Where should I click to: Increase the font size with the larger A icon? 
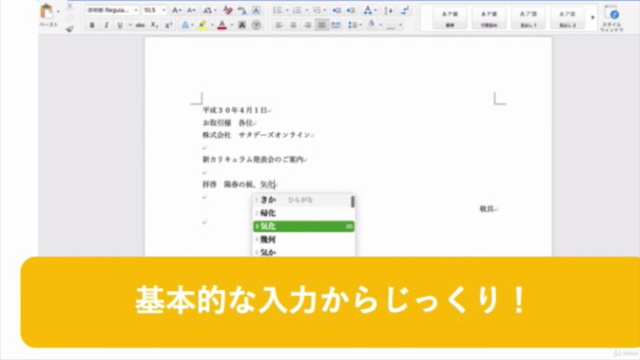(176, 10)
